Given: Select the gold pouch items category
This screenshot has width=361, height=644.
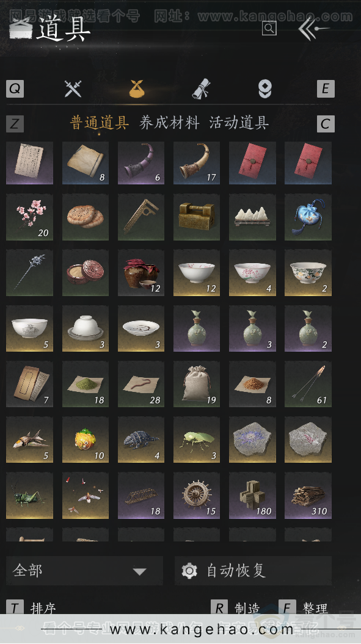Looking at the screenshot, I should (x=137, y=89).
